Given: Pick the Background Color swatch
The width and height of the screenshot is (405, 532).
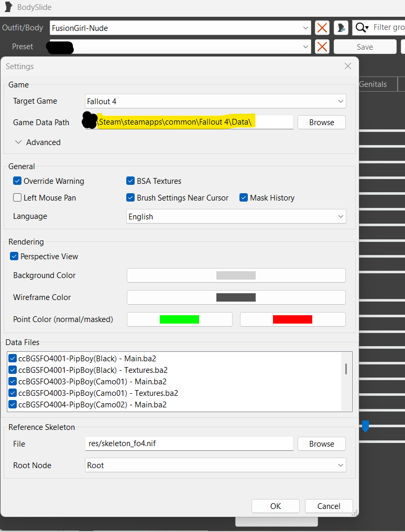Looking at the screenshot, I should click(236, 275).
